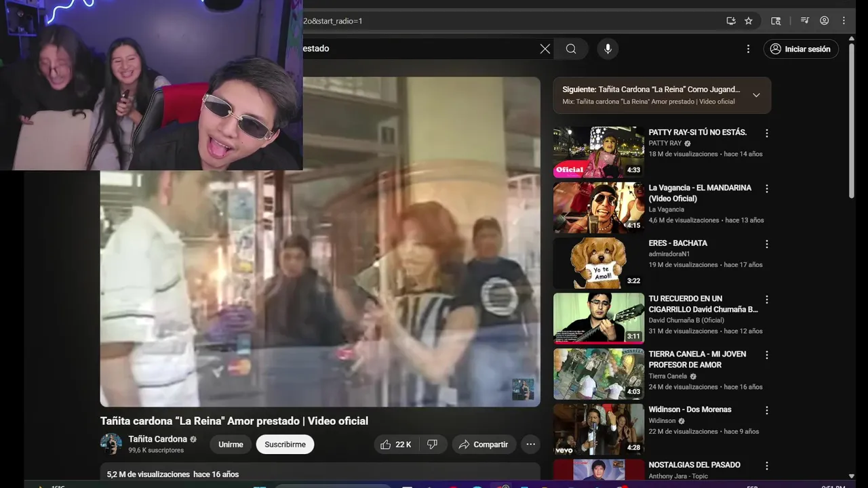The width and height of the screenshot is (868, 488).
Task: Click Iniciar sesión to sign in
Action: click(801, 49)
